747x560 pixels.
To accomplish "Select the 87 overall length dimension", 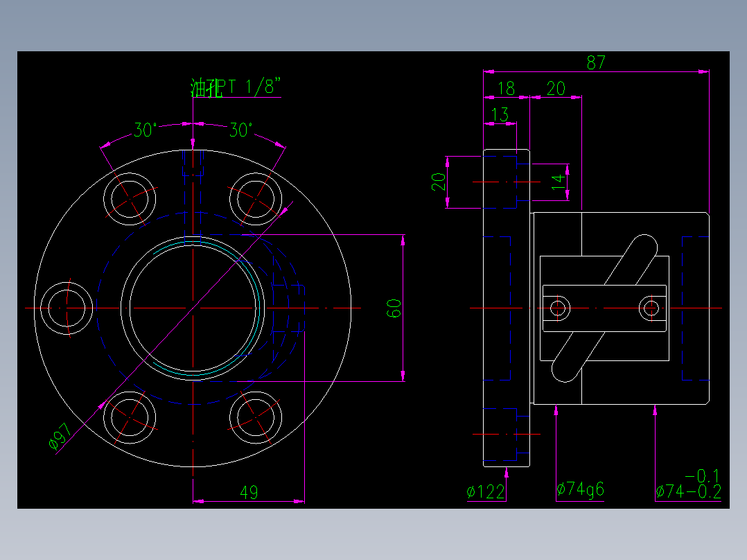I will pos(596,62).
